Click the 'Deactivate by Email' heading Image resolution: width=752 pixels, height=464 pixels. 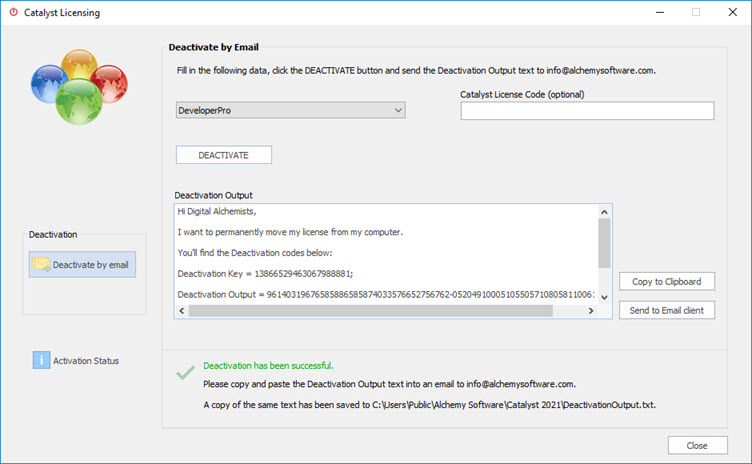[213, 47]
